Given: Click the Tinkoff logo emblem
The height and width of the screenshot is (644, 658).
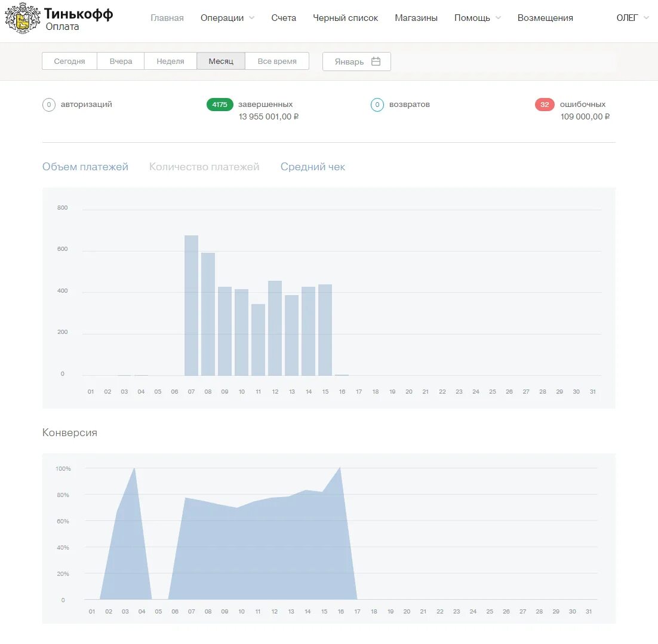Looking at the screenshot, I should pos(23,18).
